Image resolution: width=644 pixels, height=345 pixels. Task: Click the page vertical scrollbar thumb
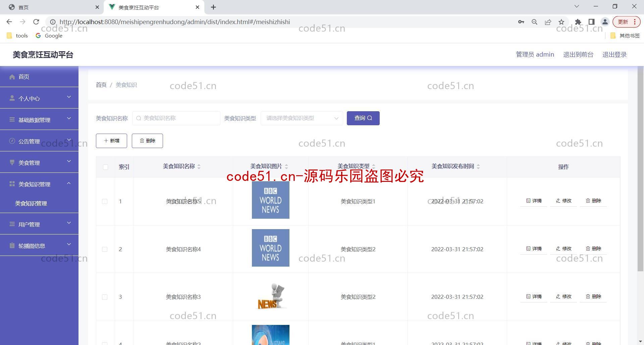coord(640,169)
